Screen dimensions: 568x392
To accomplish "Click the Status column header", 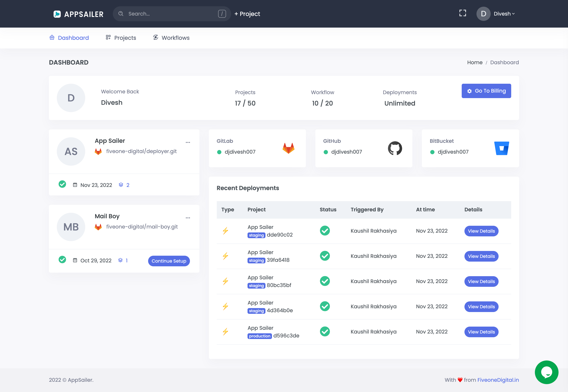I will 328,210.
